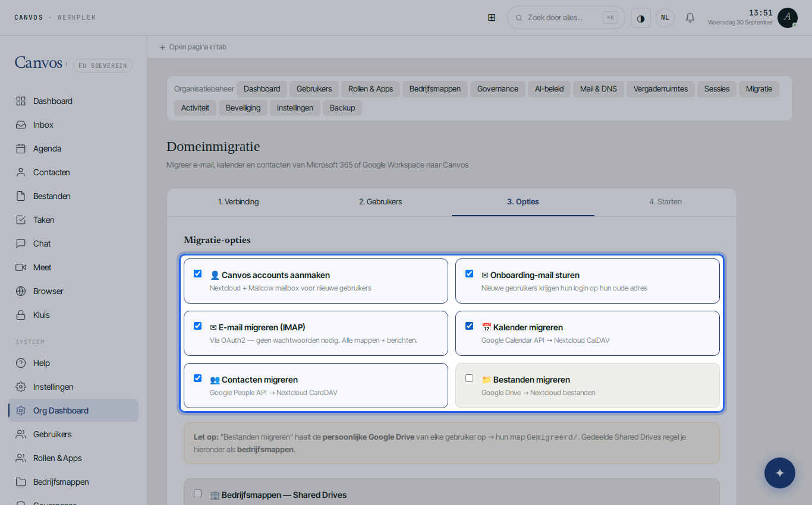Open the Meet camera icon
The image size is (812, 505).
(x=21, y=267)
